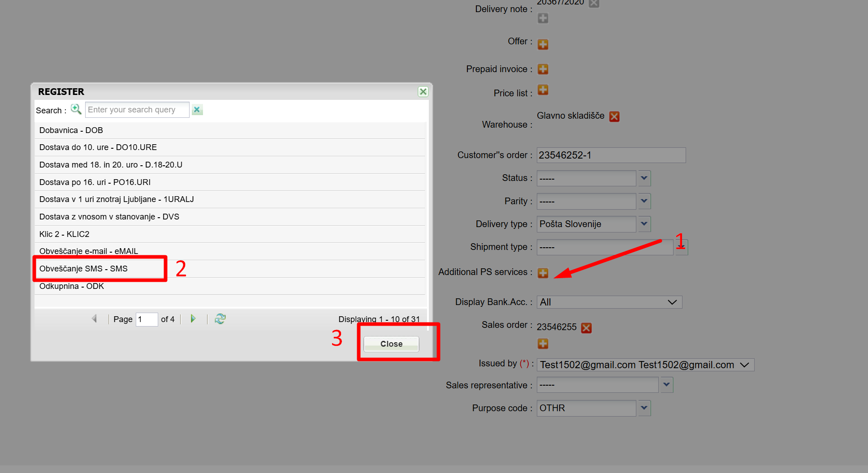Click the OTHR purpose code field

[x=586, y=408]
